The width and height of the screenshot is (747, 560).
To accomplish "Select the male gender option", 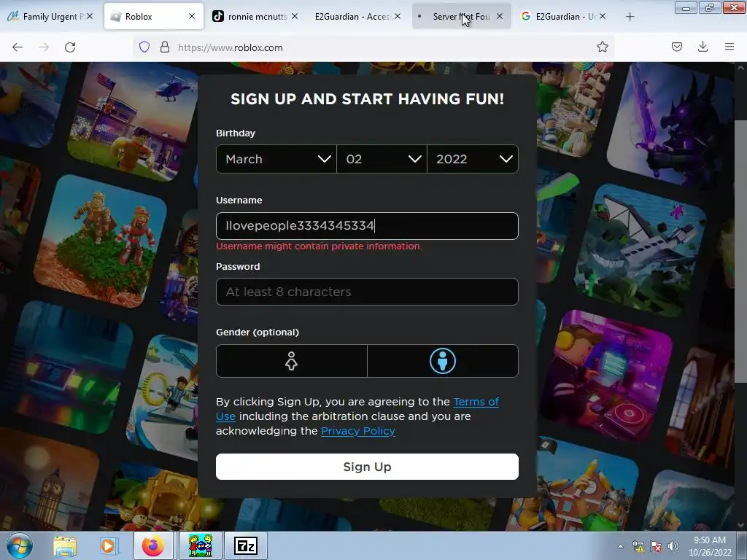I will (x=443, y=361).
